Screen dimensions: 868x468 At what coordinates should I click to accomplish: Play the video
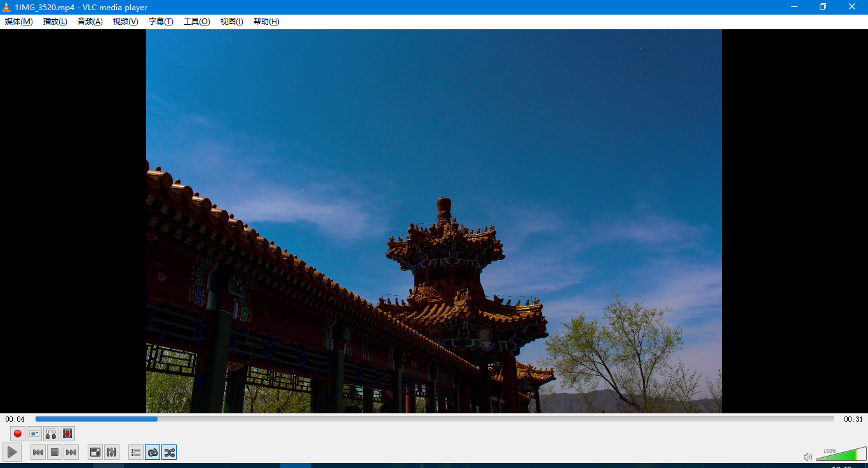pyautogui.click(x=12, y=452)
